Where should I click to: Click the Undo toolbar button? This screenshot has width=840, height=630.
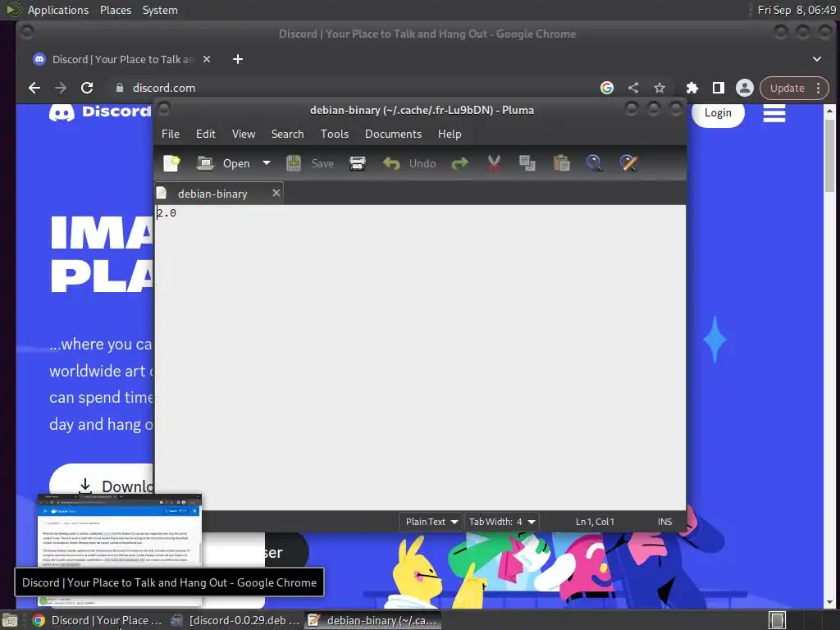click(x=409, y=163)
